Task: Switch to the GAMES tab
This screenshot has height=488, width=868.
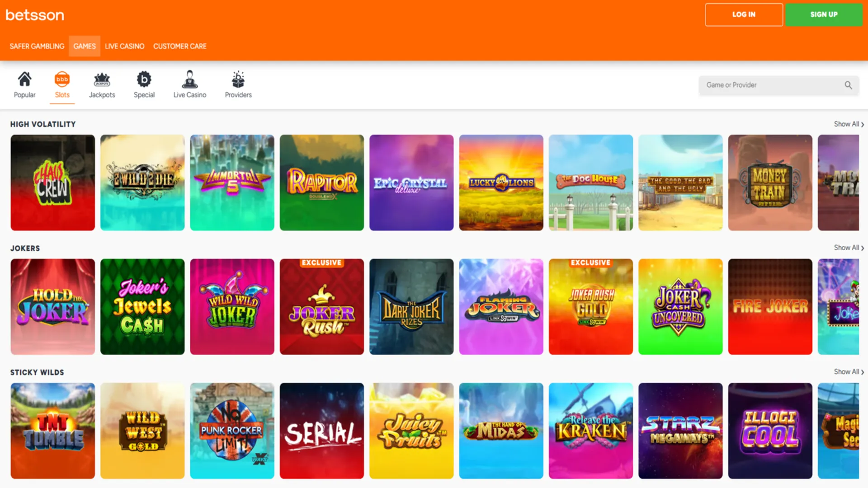Action: 85,46
